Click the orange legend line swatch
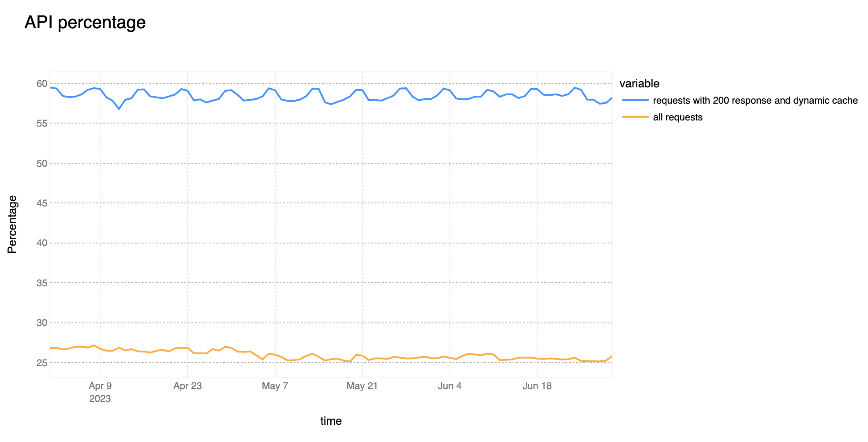This screenshot has height=442, width=868. click(636, 117)
